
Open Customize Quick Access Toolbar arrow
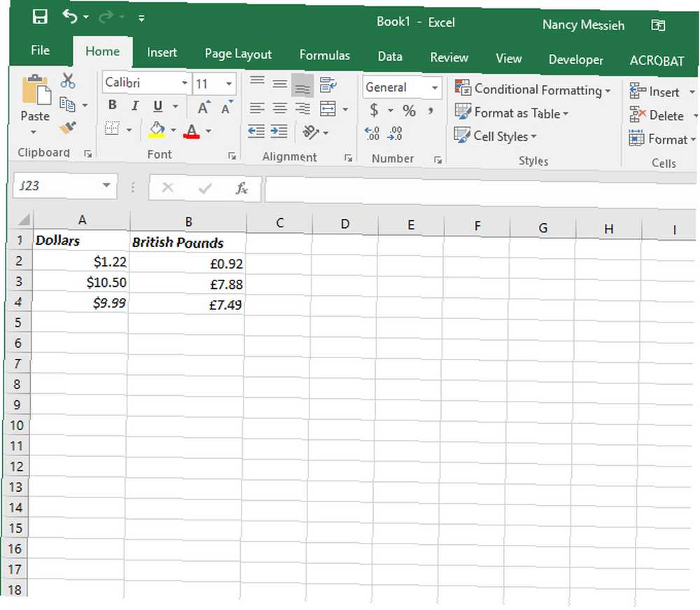(141, 18)
